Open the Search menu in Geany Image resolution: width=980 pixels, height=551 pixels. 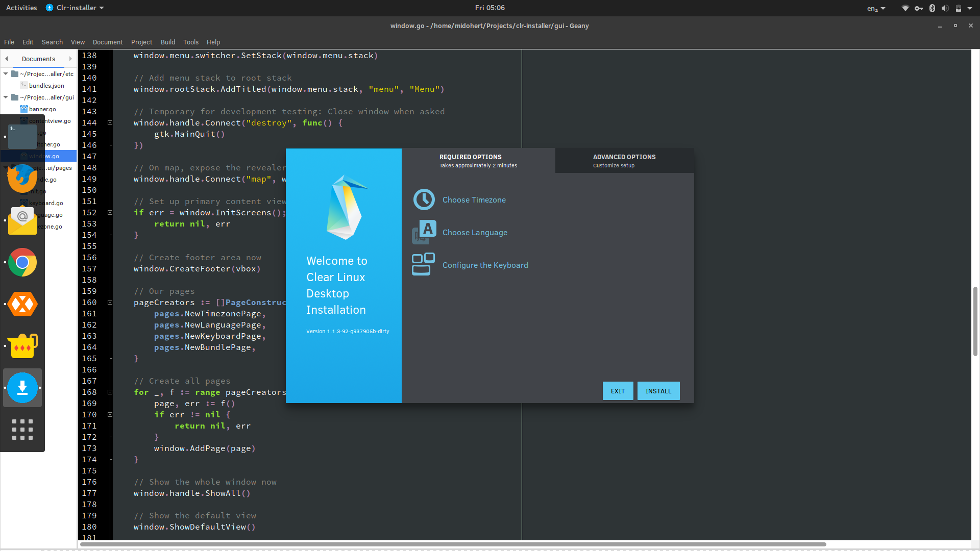[x=52, y=42]
